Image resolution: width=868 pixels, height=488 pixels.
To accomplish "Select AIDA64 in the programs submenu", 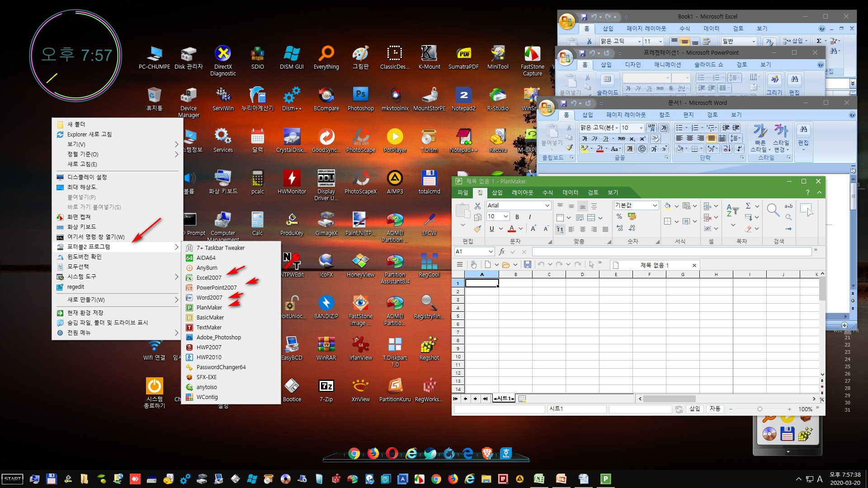I will click(x=231, y=258).
